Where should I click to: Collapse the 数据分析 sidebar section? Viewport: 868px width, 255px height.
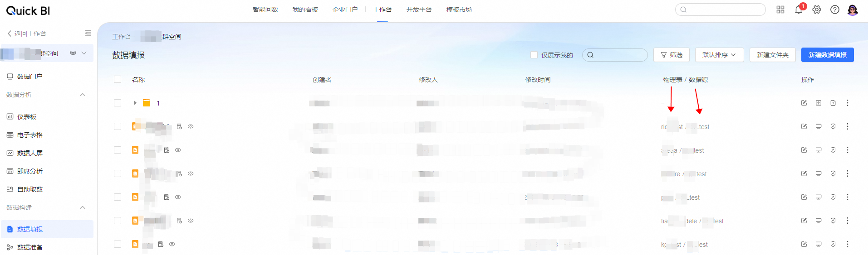click(83, 95)
